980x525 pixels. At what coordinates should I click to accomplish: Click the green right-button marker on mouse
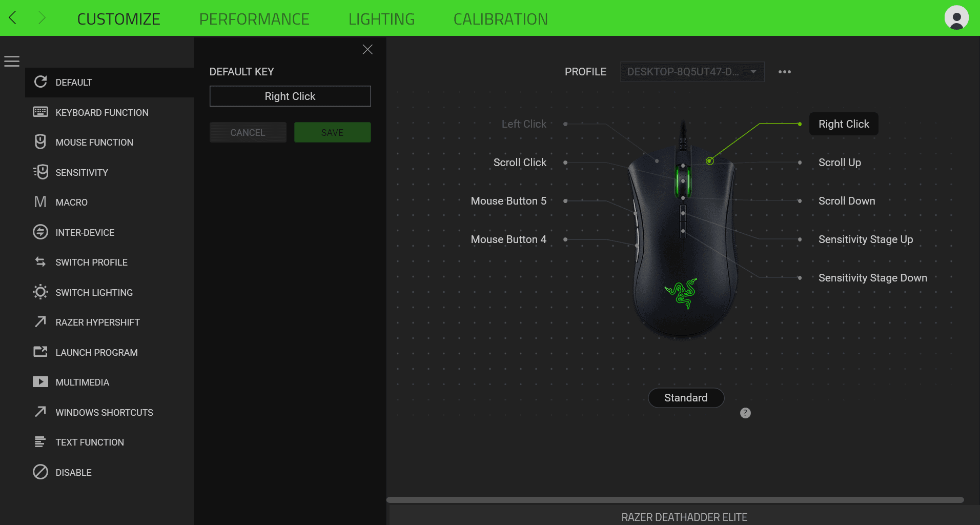pyautogui.click(x=710, y=161)
